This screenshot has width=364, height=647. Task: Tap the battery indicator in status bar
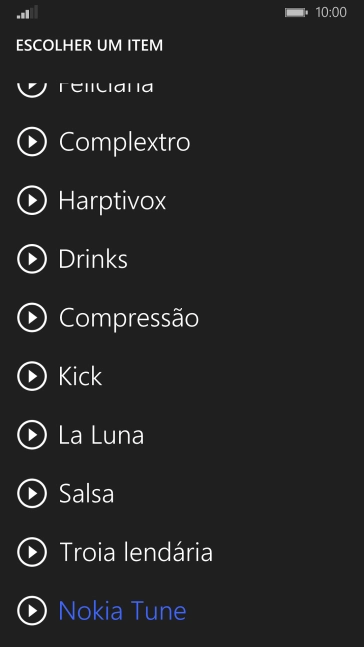pyautogui.click(x=296, y=13)
